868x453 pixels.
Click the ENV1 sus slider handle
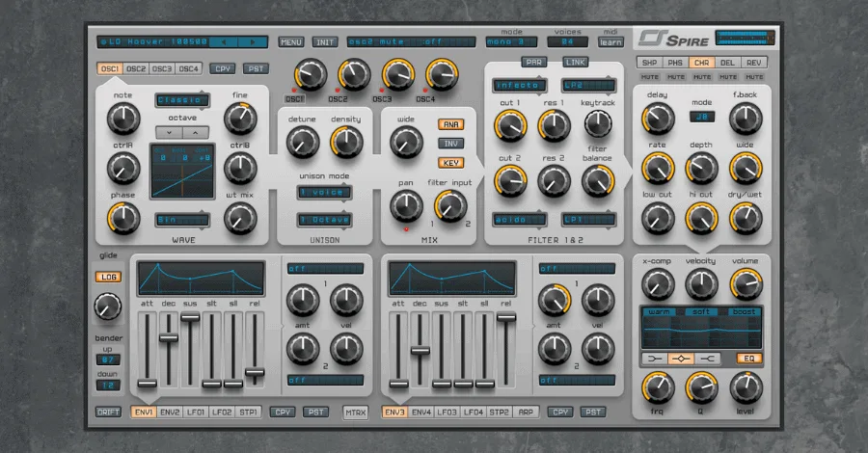(x=190, y=317)
